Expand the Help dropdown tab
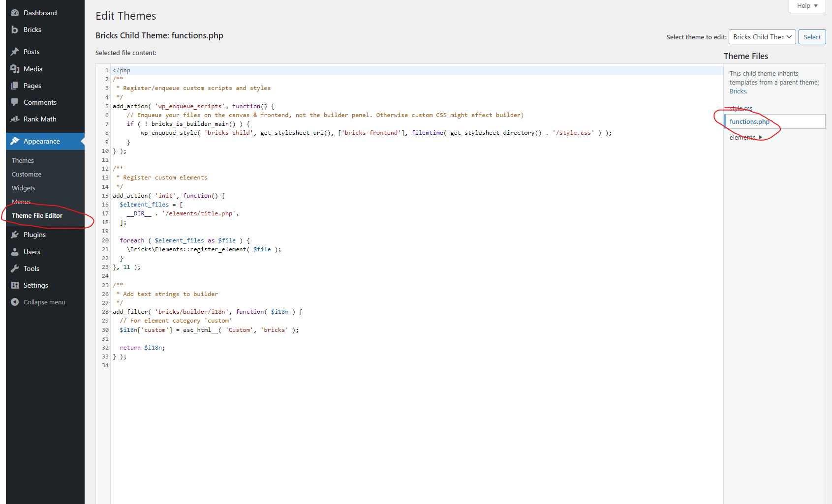This screenshot has width=832, height=504. 807,6
